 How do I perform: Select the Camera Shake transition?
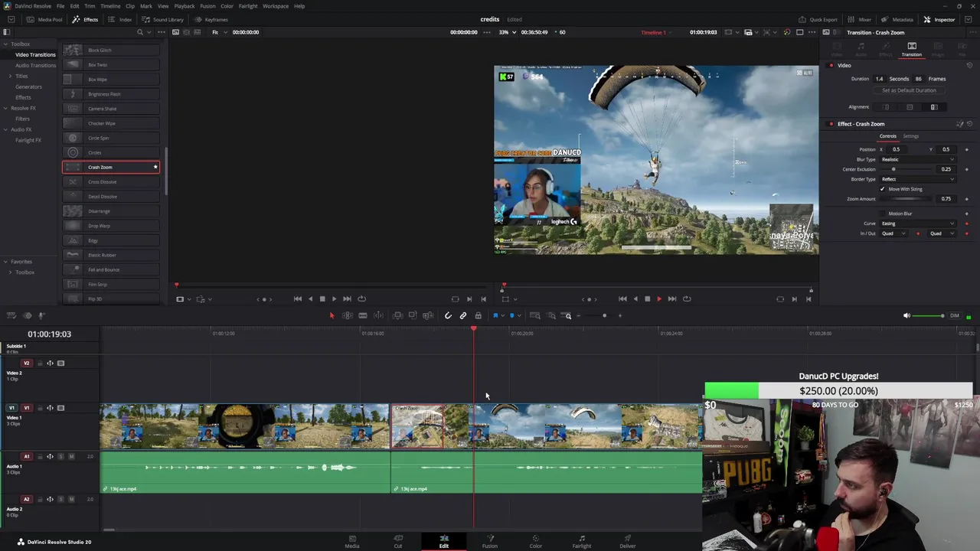coord(111,109)
